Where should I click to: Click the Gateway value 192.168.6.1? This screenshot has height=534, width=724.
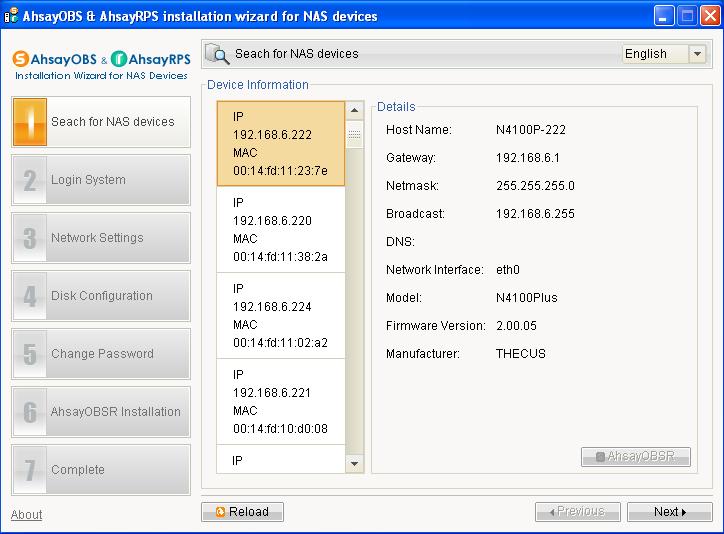tap(528, 158)
